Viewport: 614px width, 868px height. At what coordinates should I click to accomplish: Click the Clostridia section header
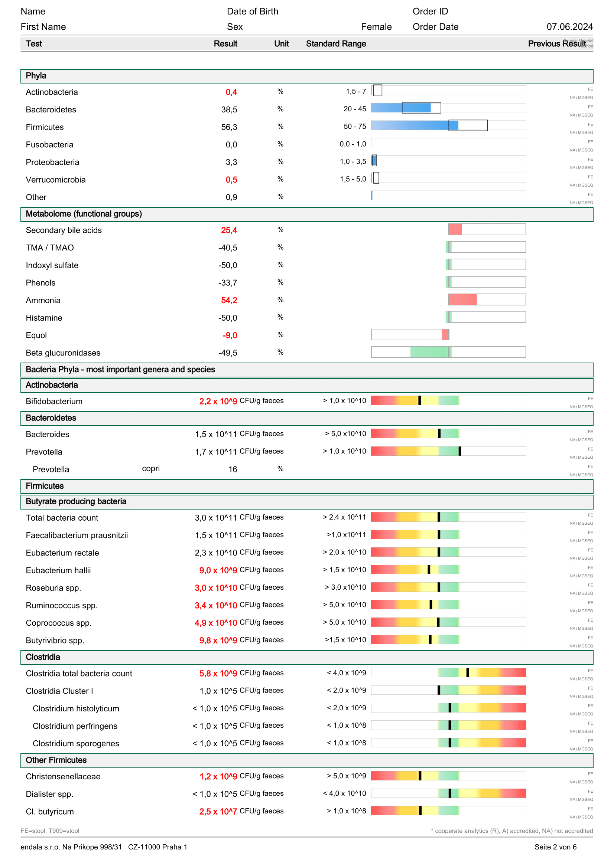click(x=43, y=657)
